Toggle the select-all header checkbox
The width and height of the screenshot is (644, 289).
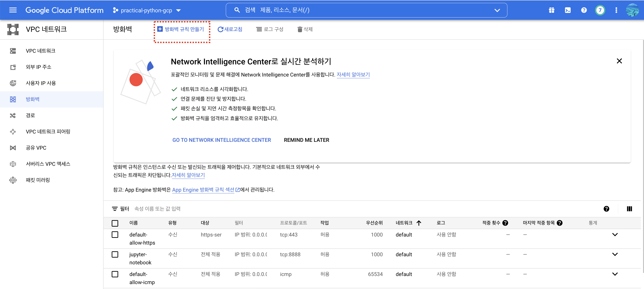click(115, 223)
